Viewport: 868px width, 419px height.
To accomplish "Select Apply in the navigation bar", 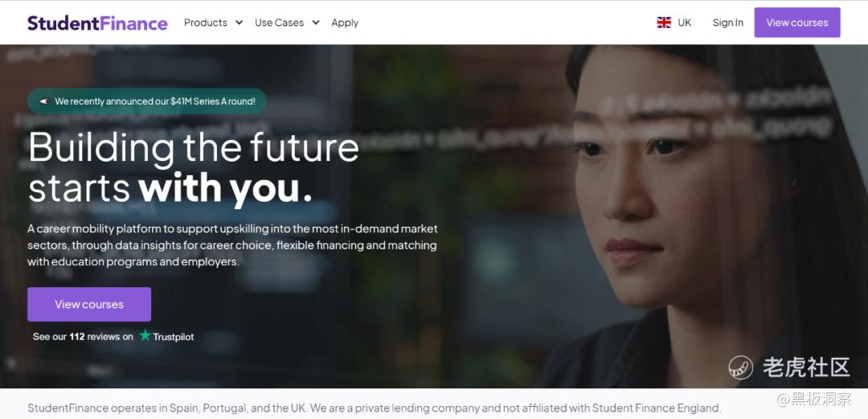I will 345,23.
